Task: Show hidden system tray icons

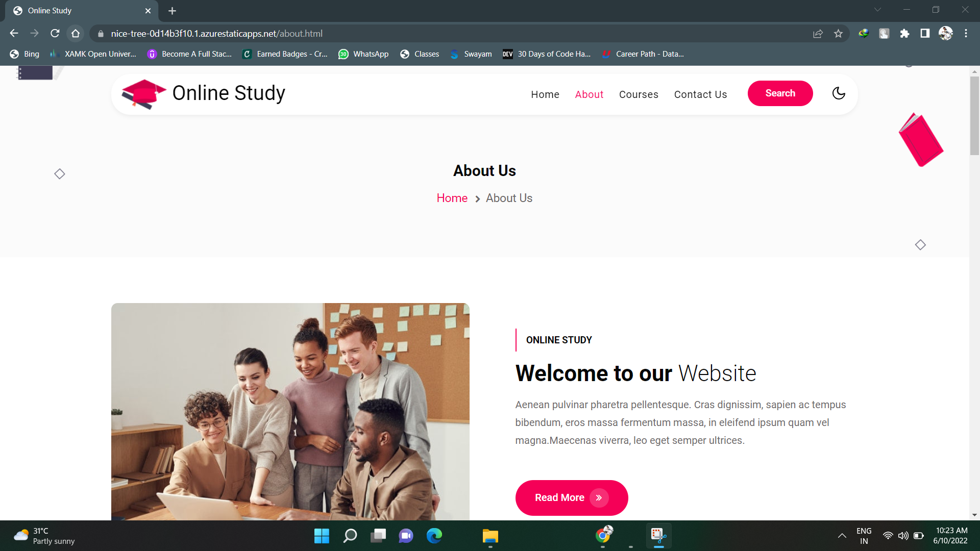Action: click(842, 536)
